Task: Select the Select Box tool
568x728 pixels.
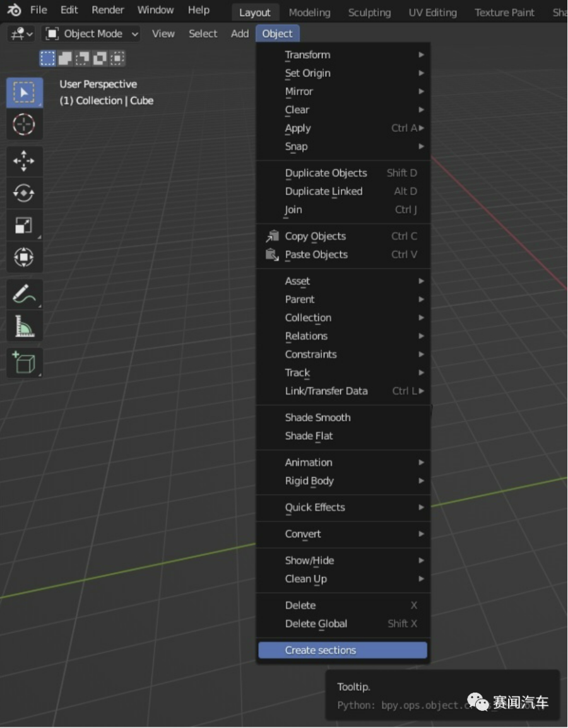Action: (24, 93)
